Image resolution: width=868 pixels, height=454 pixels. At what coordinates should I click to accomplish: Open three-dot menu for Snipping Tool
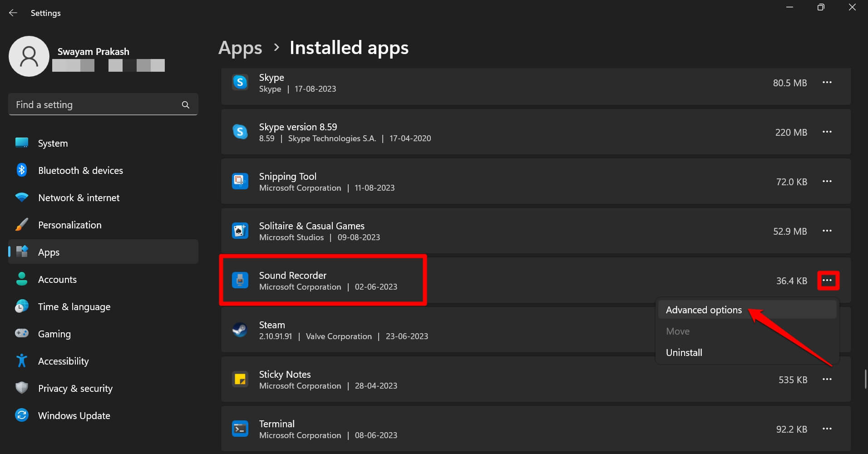coord(827,182)
